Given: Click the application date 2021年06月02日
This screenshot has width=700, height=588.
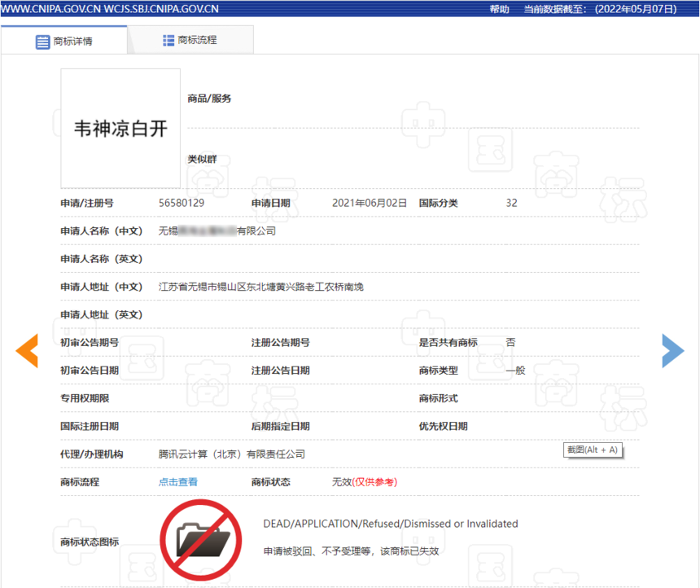Looking at the screenshot, I should click(370, 203).
